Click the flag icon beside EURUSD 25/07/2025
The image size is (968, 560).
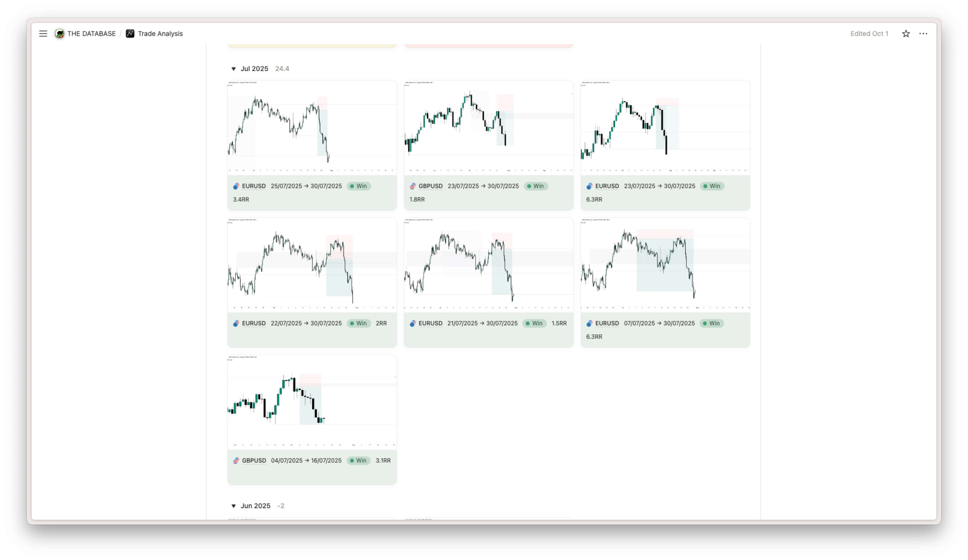click(236, 186)
